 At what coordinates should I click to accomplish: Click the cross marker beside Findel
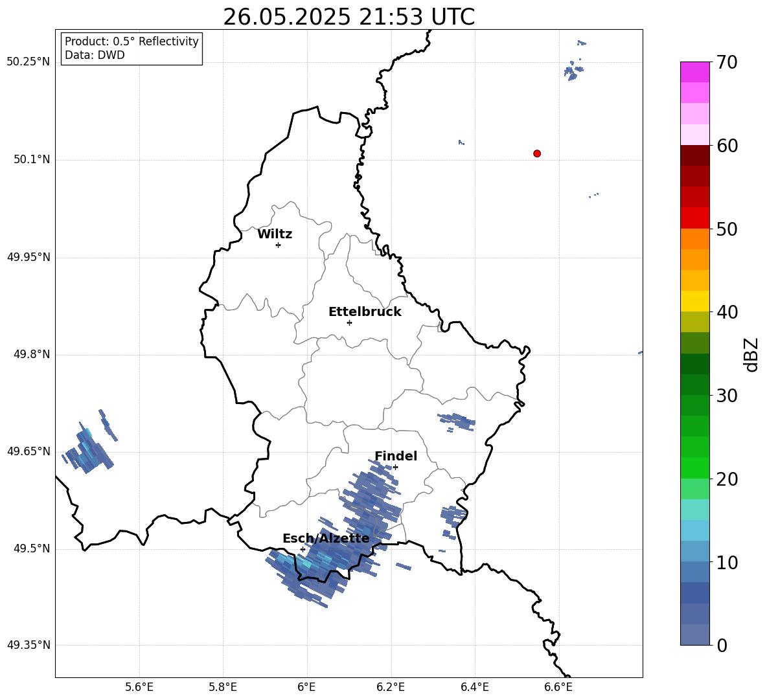point(396,468)
